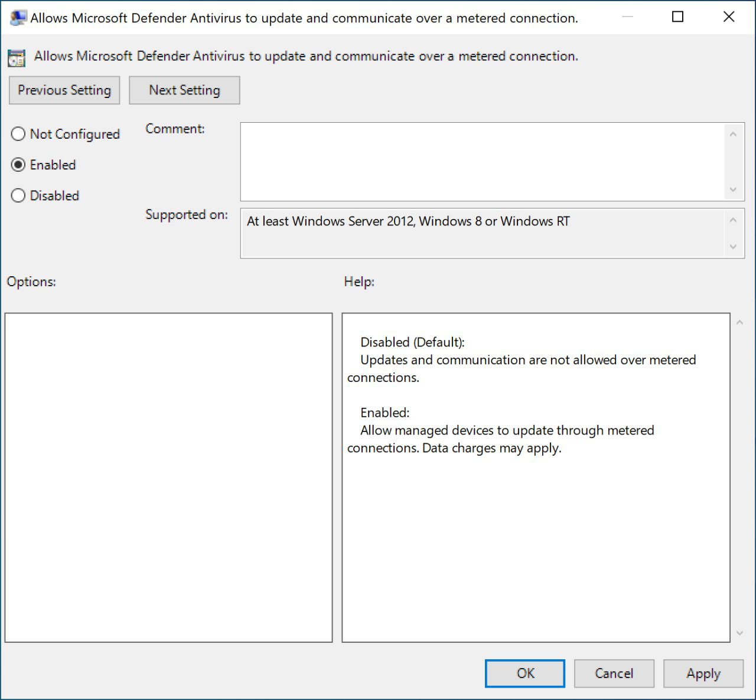The image size is (756, 700).
Task: Click the Supported on scroll down arrow
Action: pyautogui.click(x=733, y=247)
